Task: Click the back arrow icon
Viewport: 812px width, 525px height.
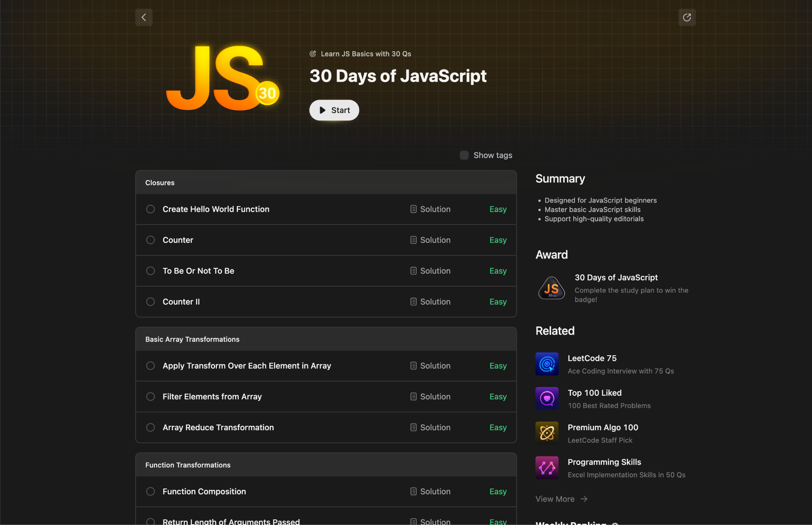Action: point(144,17)
